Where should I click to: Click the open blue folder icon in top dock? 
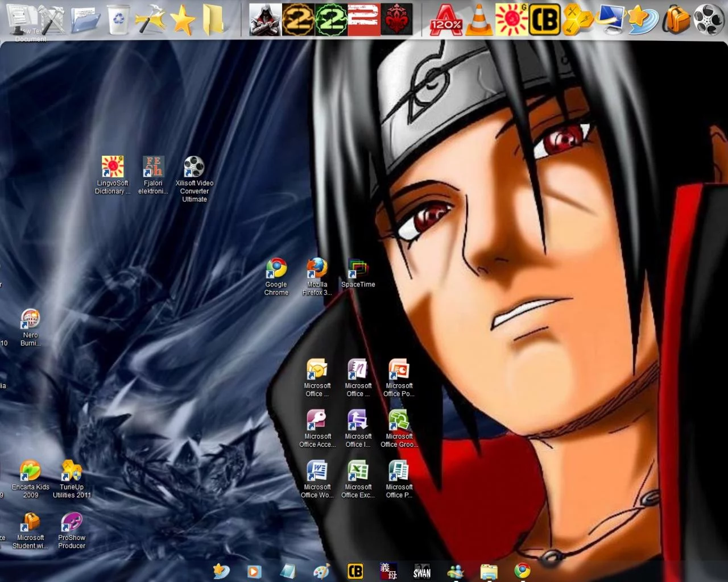(85, 19)
